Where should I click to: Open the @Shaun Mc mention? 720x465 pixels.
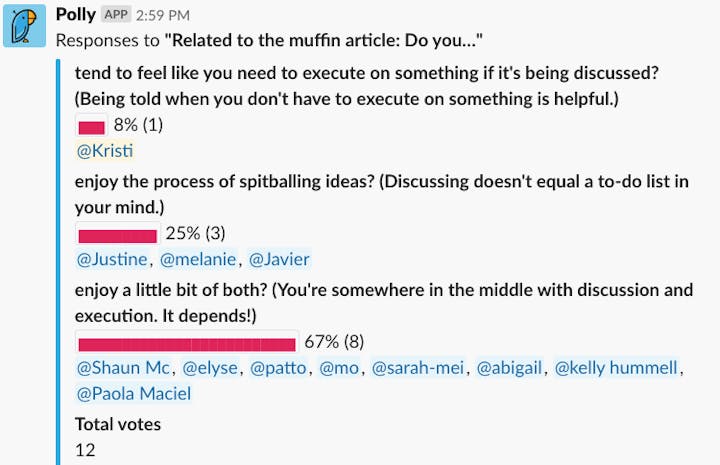point(124,368)
